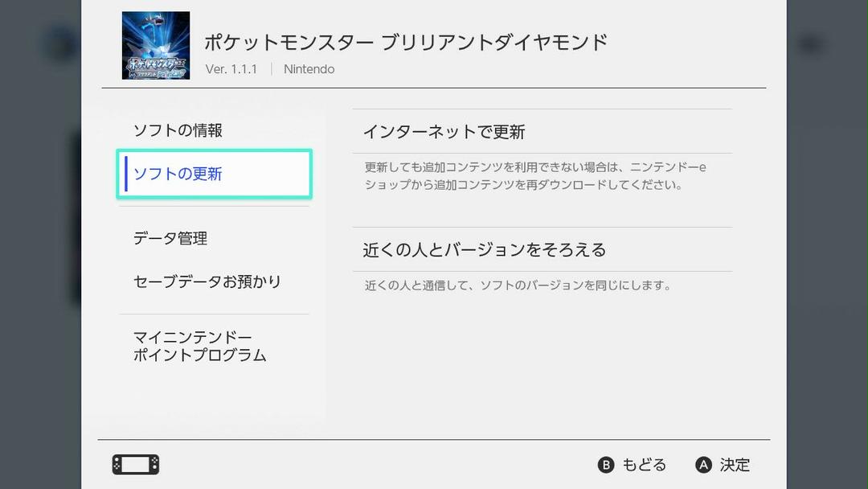Click the blue selection bar beside ソフトの更新
868x489 pixels.
[126, 174]
